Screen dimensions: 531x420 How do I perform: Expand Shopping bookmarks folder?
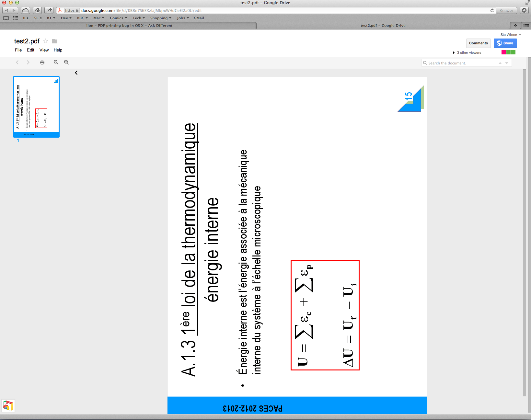161,18
